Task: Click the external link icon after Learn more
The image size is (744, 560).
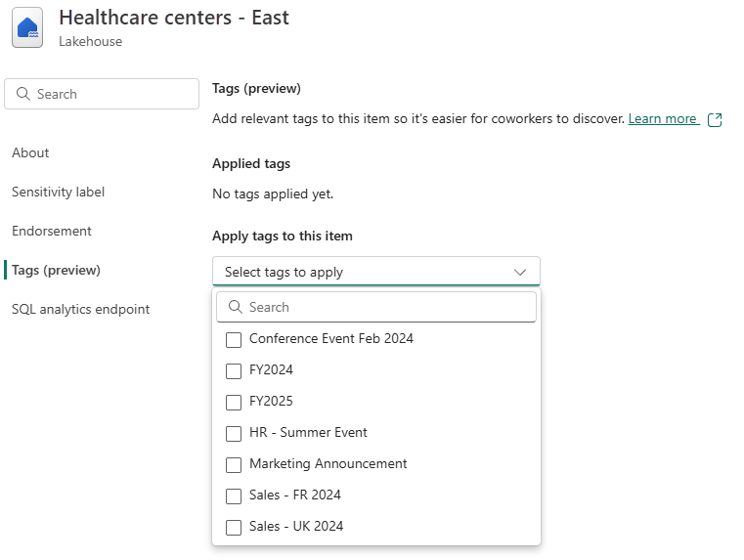Action: coord(715,119)
